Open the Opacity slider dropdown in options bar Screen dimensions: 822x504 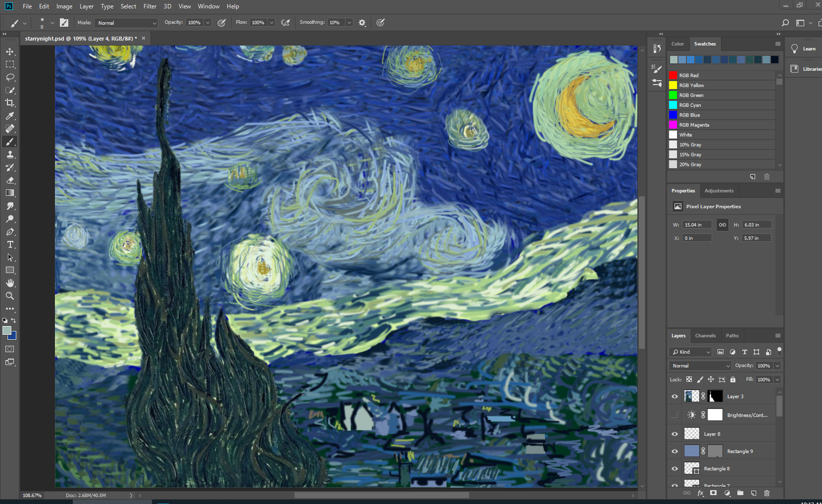click(x=208, y=23)
